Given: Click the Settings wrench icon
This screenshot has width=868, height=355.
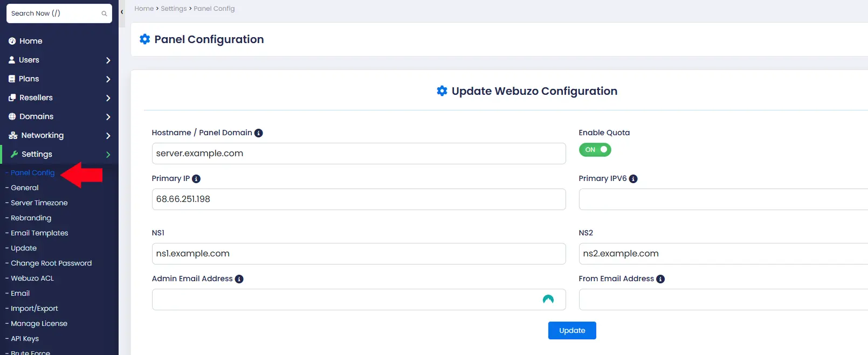Looking at the screenshot, I should coord(15,154).
